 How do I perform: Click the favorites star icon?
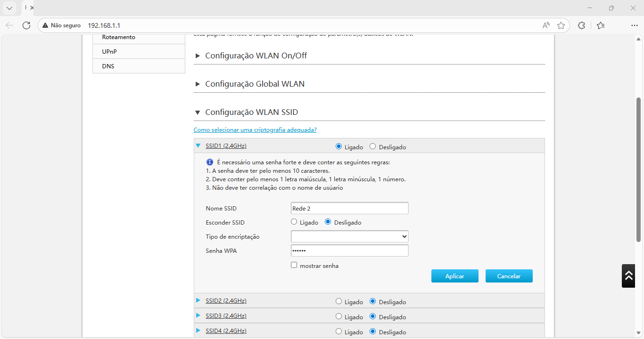[x=561, y=25]
